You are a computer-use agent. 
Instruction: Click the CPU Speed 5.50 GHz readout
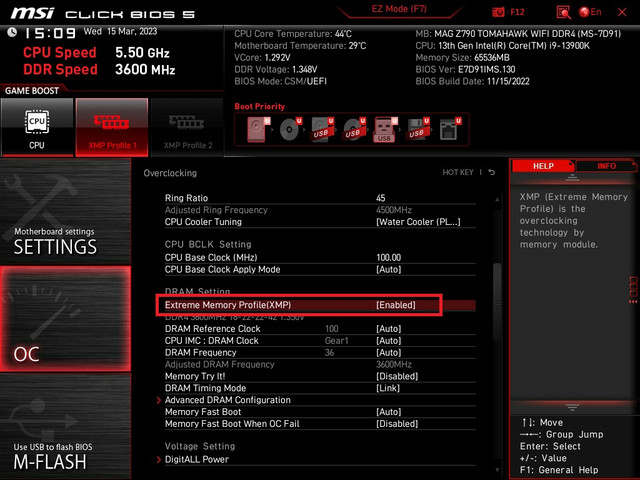pyautogui.click(x=96, y=52)
